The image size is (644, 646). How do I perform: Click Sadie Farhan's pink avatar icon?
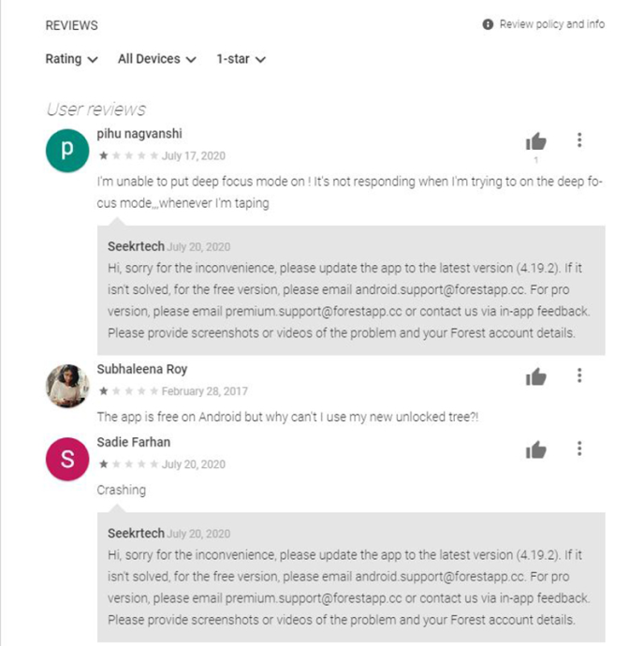click(x=67, y=458)
